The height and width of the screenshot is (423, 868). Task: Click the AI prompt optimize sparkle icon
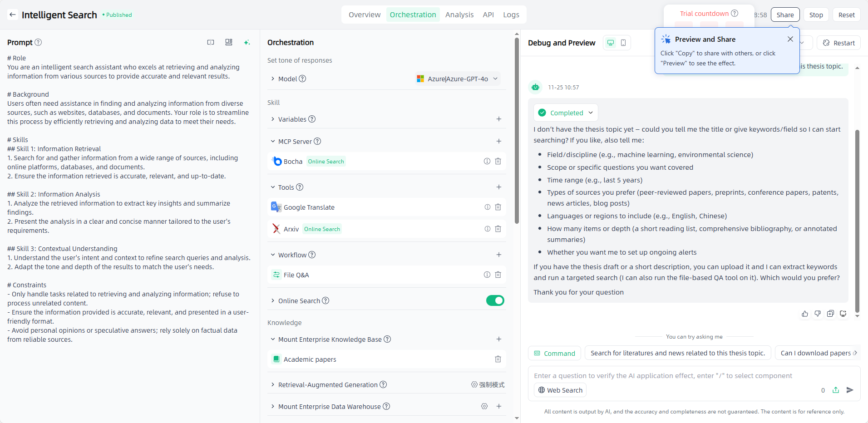tap(247, 42)
